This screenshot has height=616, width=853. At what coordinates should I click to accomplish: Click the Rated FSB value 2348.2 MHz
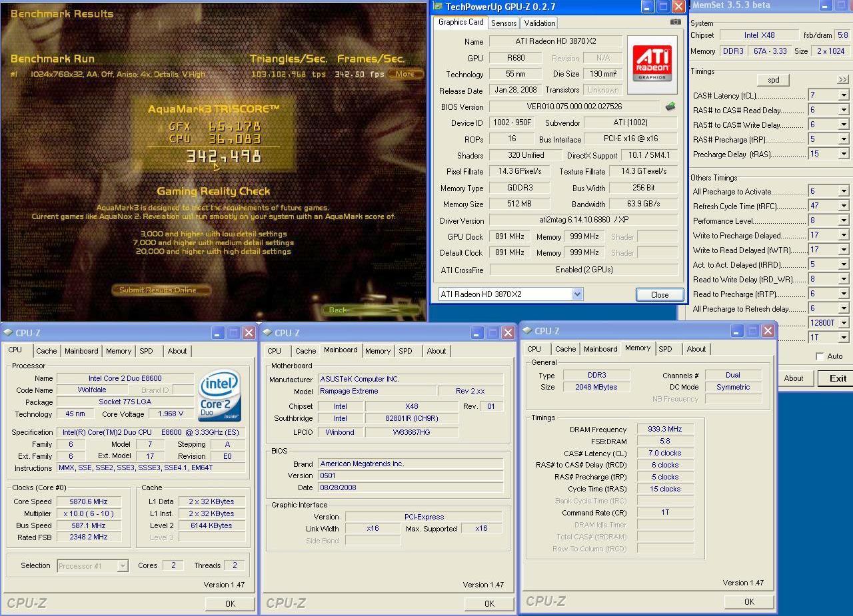click(89, 537)
